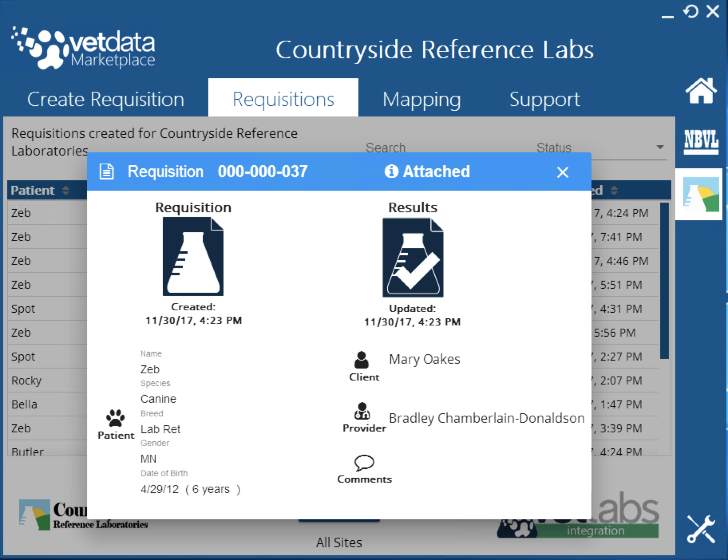This screenshot has width=728, height=560.
Task: Click the refresh icon in title bar
Action: pos(691,11)
